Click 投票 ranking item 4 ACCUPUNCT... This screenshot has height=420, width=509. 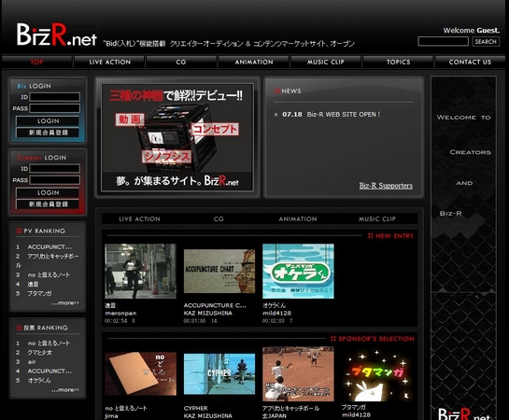[x=49, y=371]
